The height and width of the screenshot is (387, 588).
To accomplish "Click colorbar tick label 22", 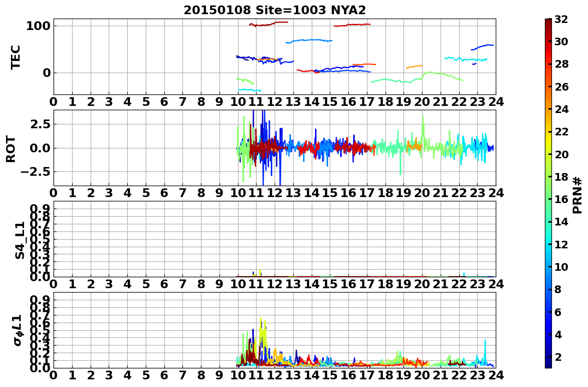I will [x=561, y=132].
